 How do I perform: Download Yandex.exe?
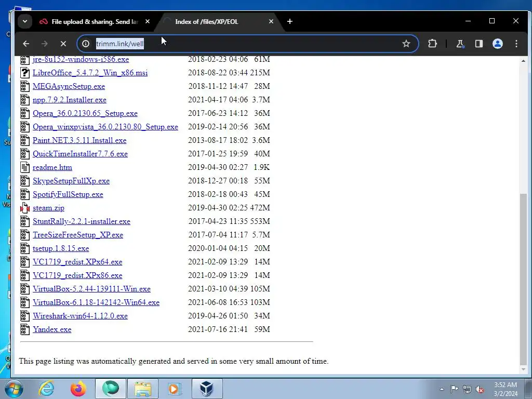pyautogui.click(x=52, y=330)
